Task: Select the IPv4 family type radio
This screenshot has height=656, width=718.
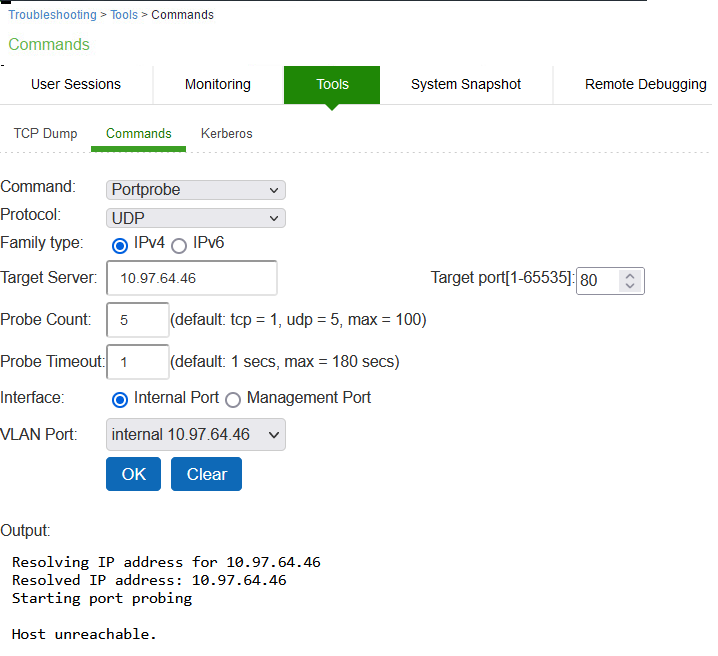Action: 120,246
